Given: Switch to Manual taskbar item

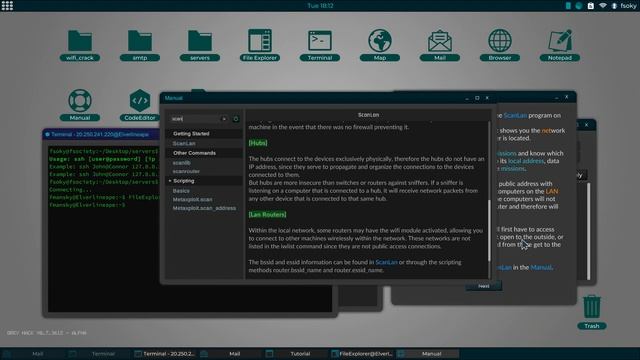Looking at the screenshot, I should click(428, 353).
